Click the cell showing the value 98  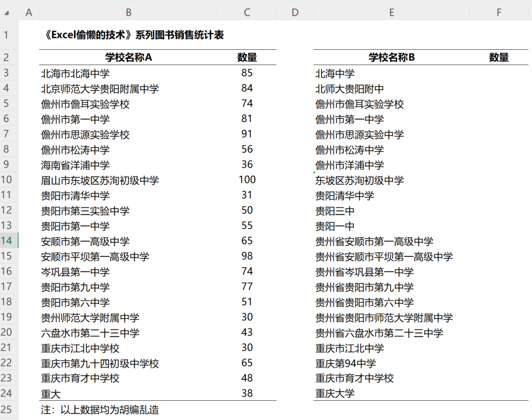[x=246, y=256]
